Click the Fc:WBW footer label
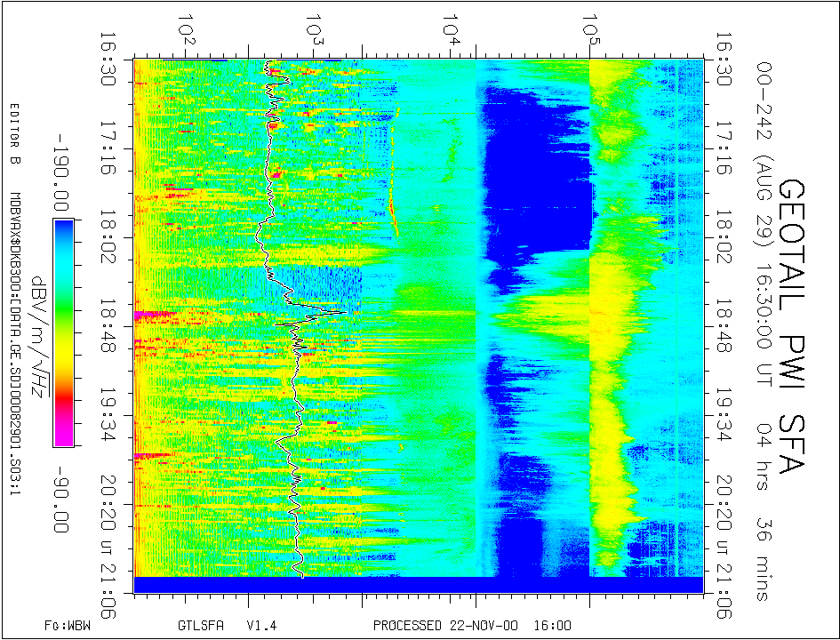Screen dimensions: 840x640 [67, 626]
